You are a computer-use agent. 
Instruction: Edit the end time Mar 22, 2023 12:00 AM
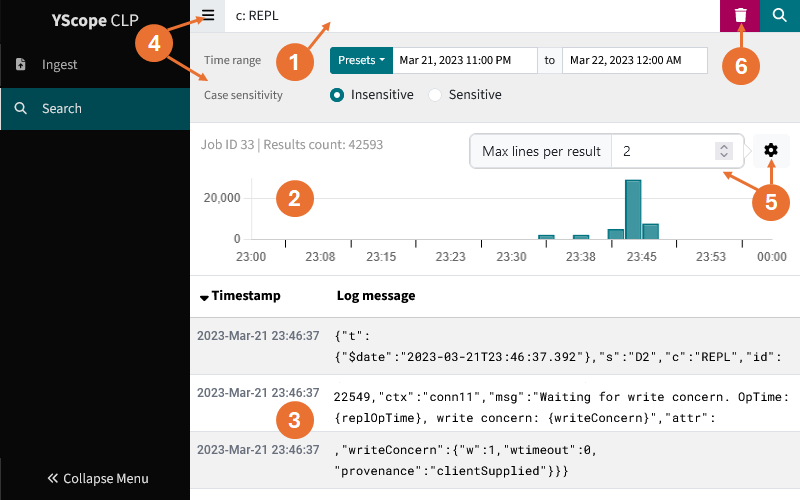pos(635,60)
